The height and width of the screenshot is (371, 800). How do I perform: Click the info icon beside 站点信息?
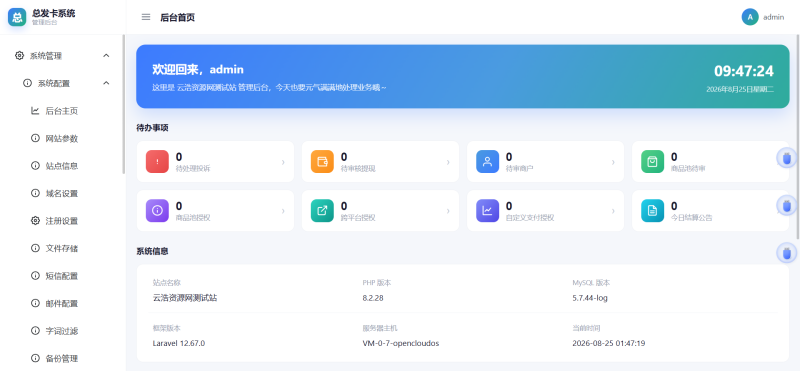(x=35, y=166)
